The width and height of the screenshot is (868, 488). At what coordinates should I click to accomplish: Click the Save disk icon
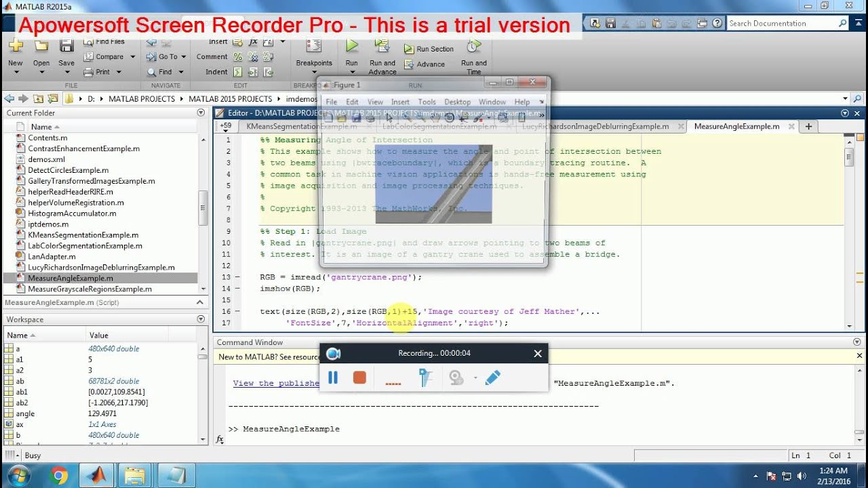pyautogui.click(x=66, y=47)
